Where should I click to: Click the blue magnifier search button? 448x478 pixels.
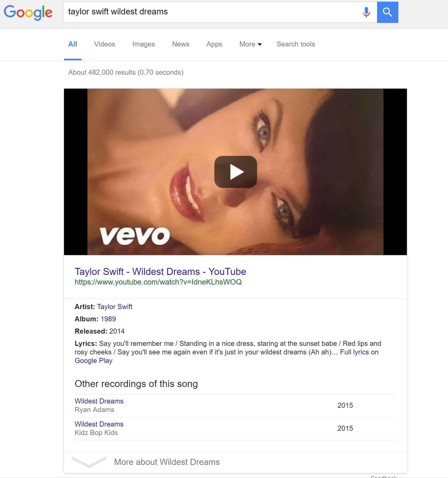387,12
